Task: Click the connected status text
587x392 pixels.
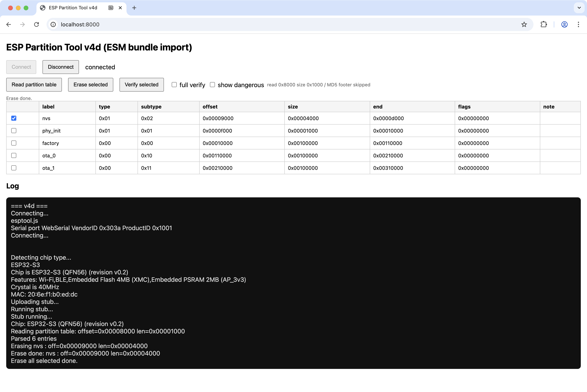Action: [100, 67]
